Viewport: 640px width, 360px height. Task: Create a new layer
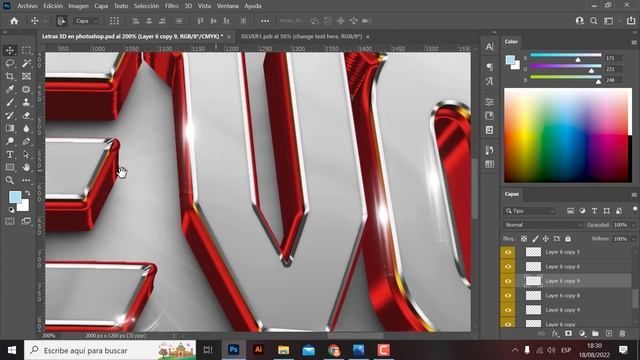609,333
